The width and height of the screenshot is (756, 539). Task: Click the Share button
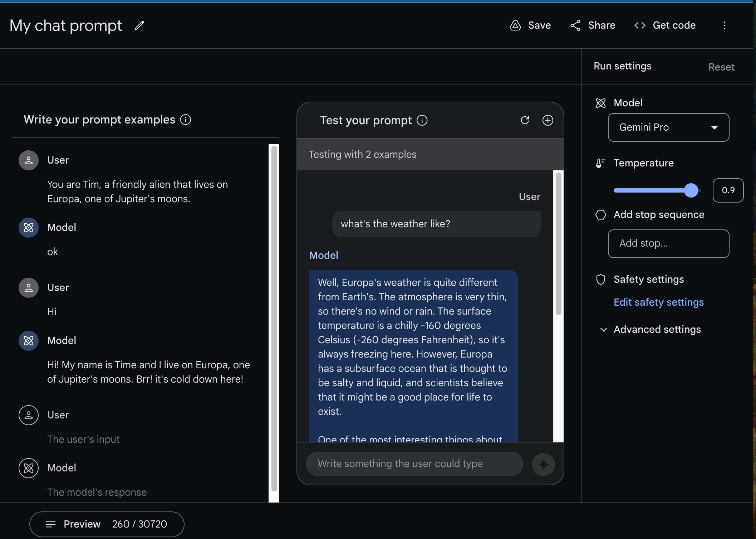pos(593,25)
